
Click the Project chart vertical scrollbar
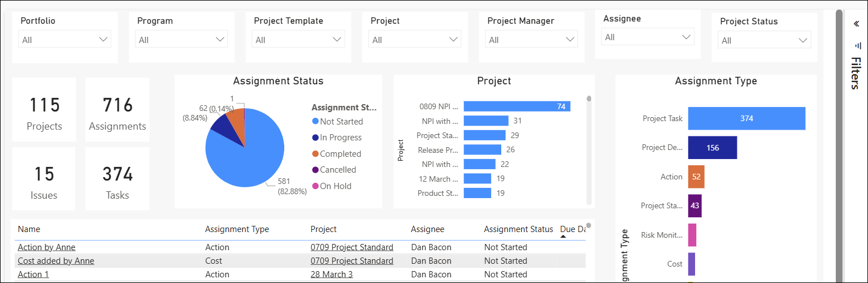coord(589,151)
